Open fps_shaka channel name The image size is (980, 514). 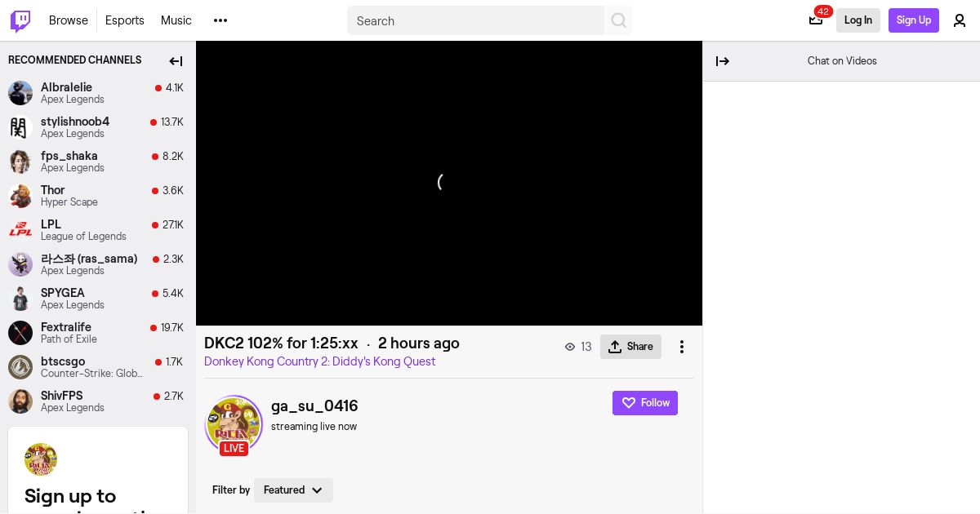click(x=69, y=156)
